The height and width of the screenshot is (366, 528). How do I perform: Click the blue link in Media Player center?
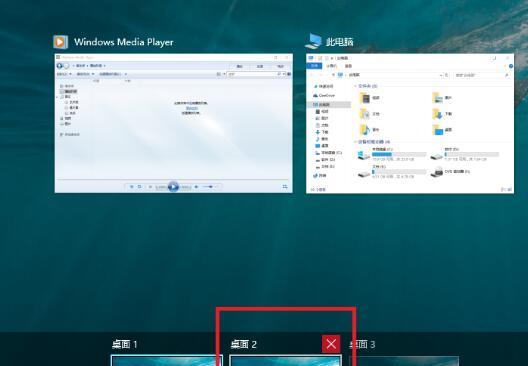191,108
